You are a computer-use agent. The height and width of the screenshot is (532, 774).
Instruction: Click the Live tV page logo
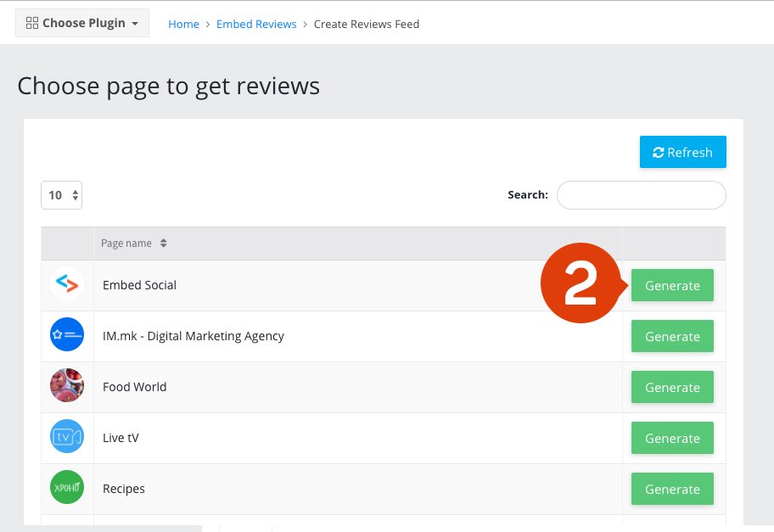click(67, 436)
